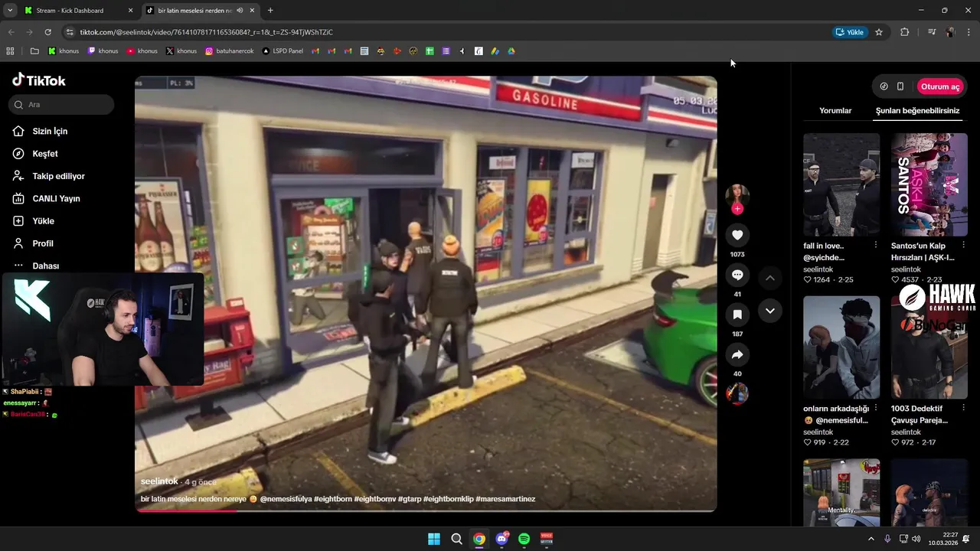Open the phone app icon beside Oturum aç

tap(900, 86)
